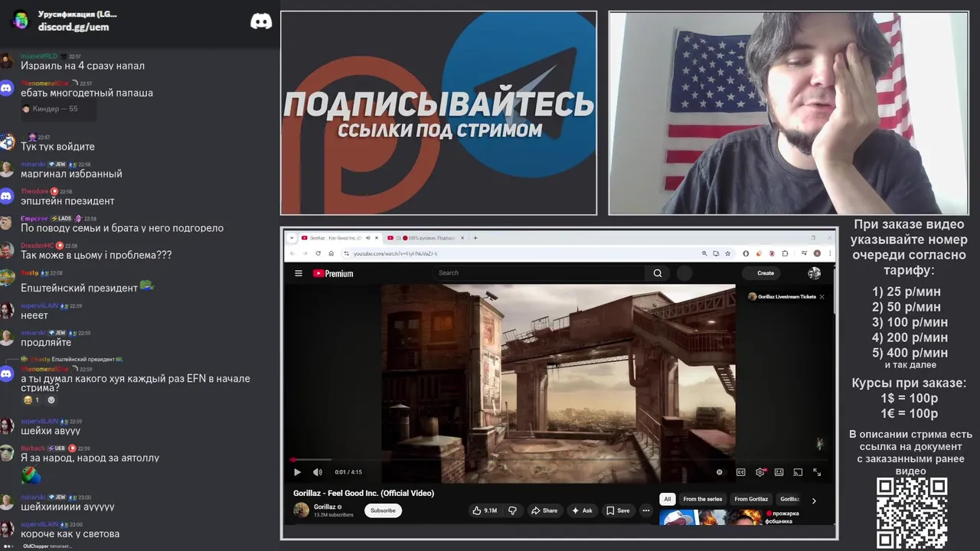Open the browser profile avatar
The width and height of the screenshot is (980, 551).
pos(817,253)
